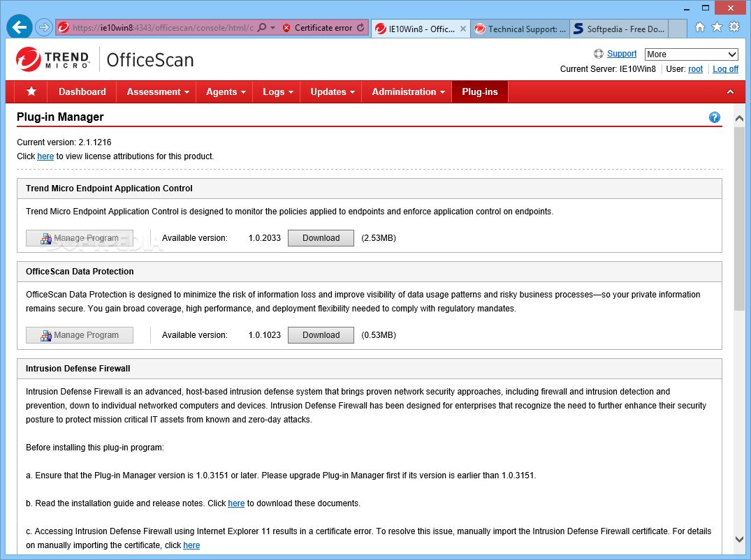Click the Support link
This screenshot has width=751, height=560.
[x=622, y=54]
